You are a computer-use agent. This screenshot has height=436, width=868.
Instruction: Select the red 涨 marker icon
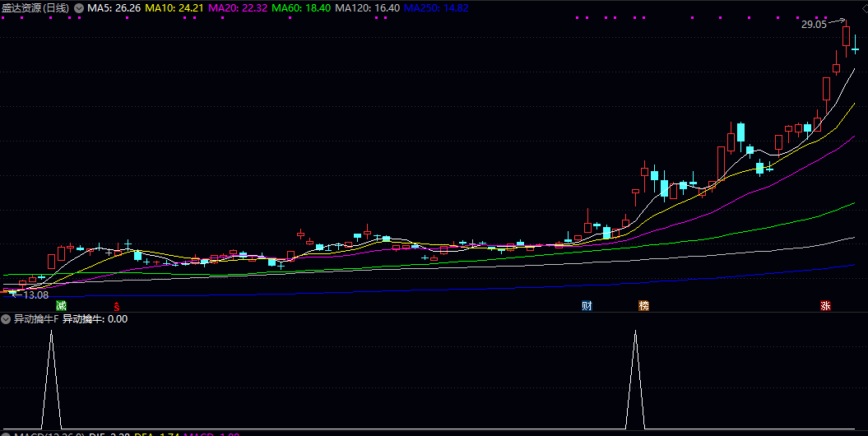point(824,306)
